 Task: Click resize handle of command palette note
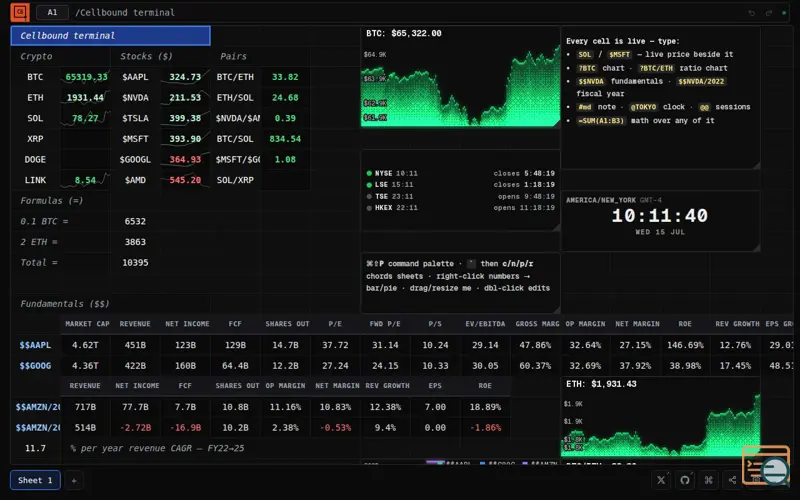[x=557, y=310]
